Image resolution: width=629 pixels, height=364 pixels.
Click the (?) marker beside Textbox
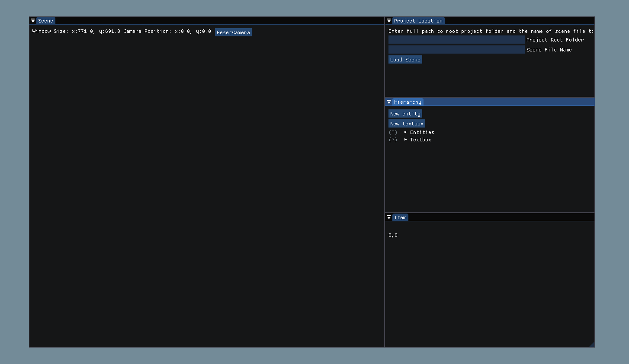tap(393, 140)
